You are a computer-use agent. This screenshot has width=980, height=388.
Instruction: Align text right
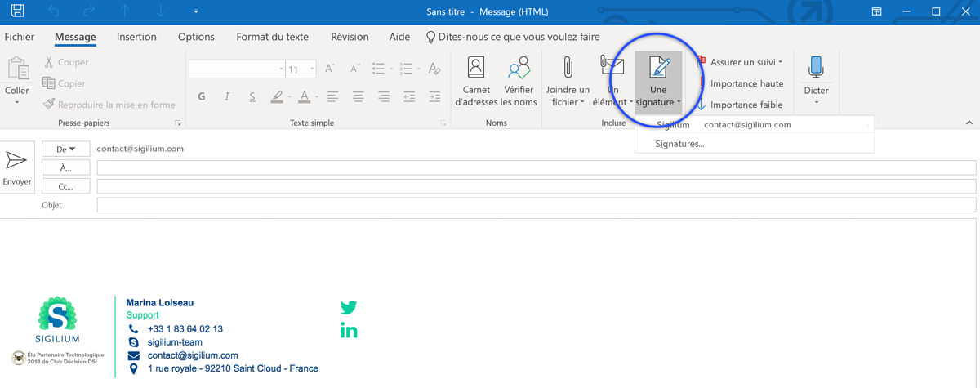(383, 96)
